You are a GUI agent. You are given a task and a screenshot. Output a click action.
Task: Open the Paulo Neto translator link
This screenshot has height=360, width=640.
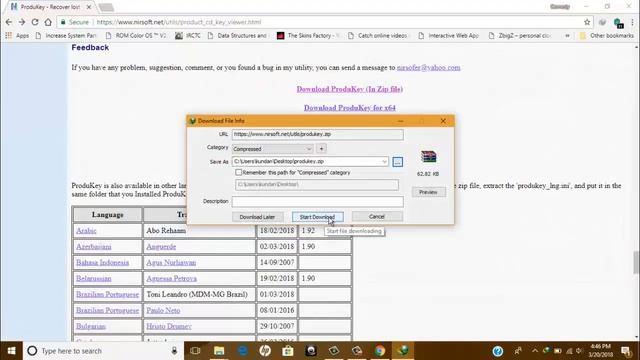[163, 310]
